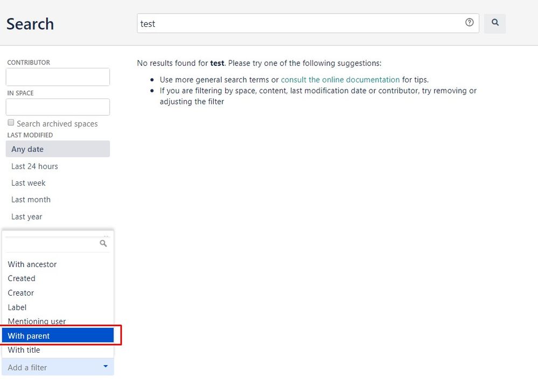Click the search magnifier button
538x392 pixels.
495,23
